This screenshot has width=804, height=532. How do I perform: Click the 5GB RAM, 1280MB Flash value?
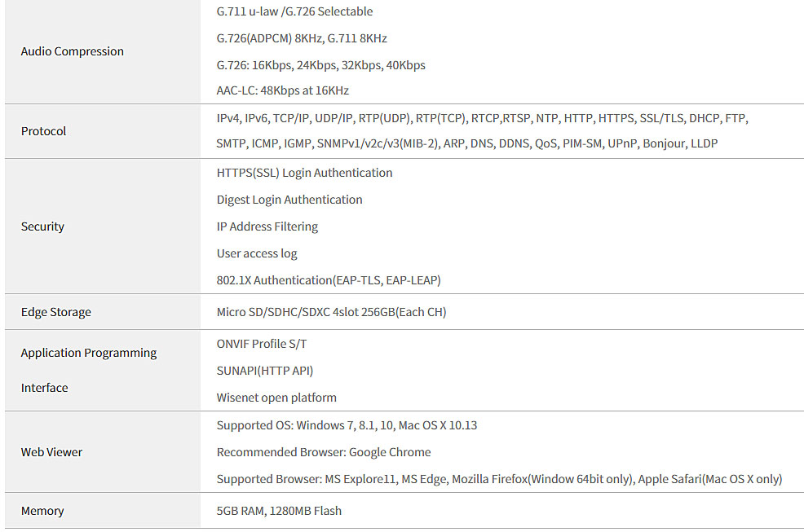(279, 511)
